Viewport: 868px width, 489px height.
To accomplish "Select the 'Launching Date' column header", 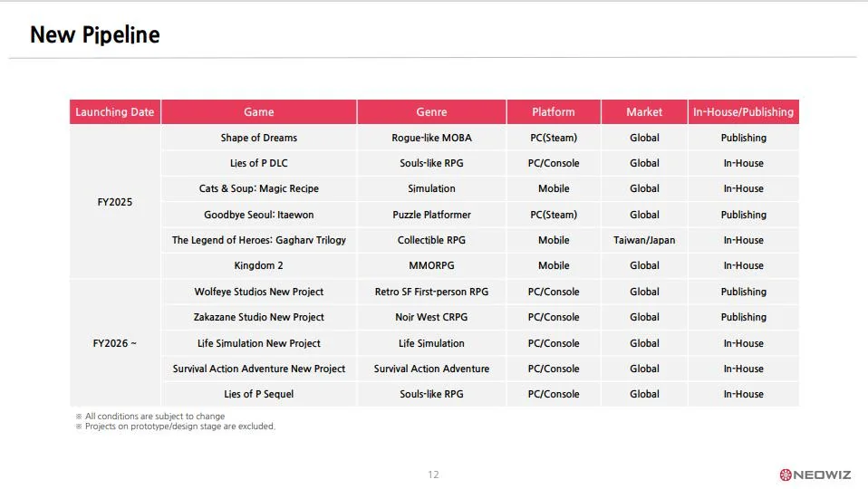I will [114, 111].
